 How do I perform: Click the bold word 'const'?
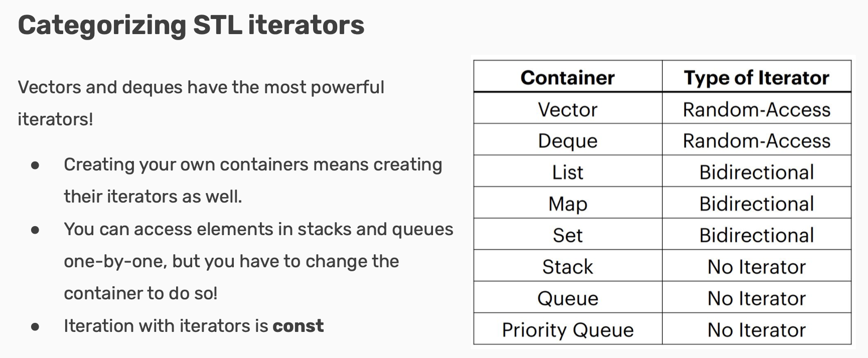click(x=298, y=326)
